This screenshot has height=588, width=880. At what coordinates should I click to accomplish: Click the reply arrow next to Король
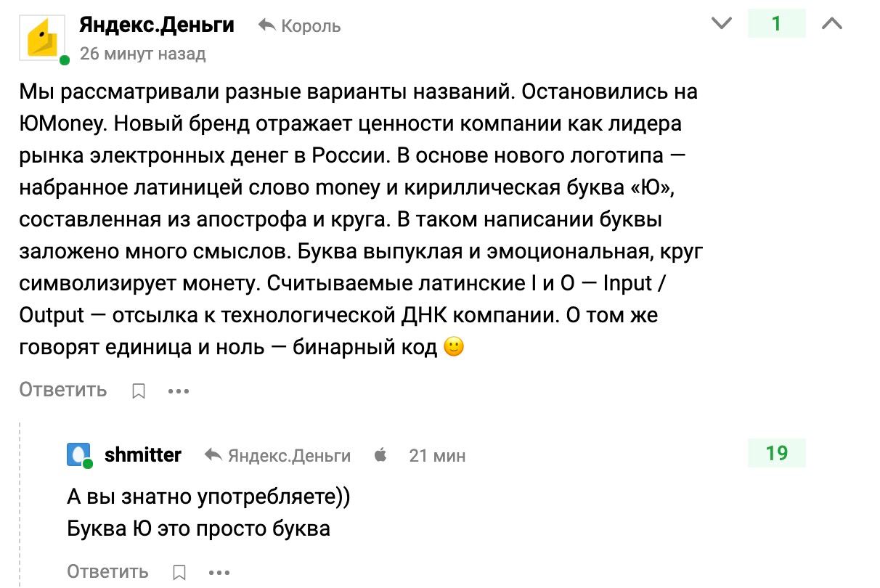(266, 26)
